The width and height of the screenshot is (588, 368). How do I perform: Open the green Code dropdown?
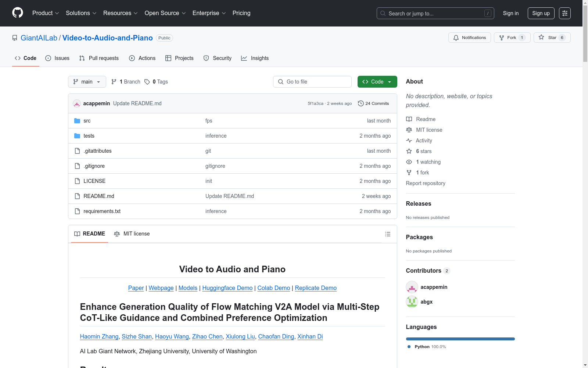[377, 82]
